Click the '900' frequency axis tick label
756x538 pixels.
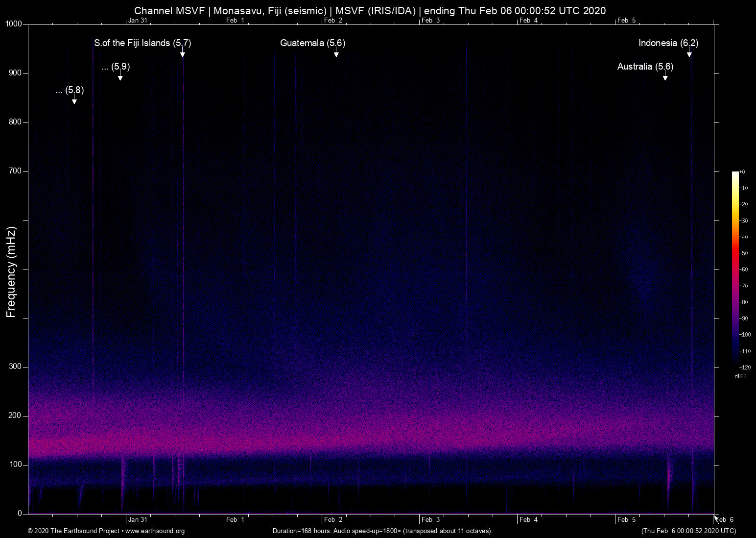[16, 73]
